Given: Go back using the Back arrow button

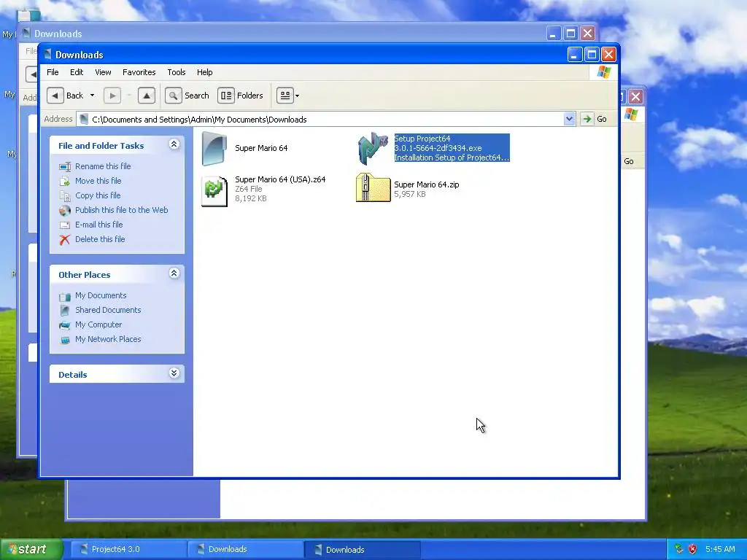Looking at the screenshot, I should click(x=55, y=96).
